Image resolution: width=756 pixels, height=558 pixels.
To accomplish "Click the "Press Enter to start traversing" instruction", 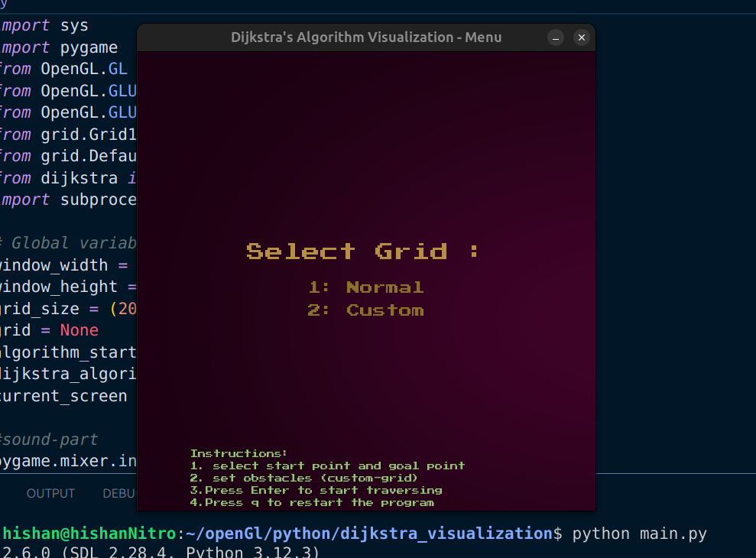I will click(x=316, y=490).
